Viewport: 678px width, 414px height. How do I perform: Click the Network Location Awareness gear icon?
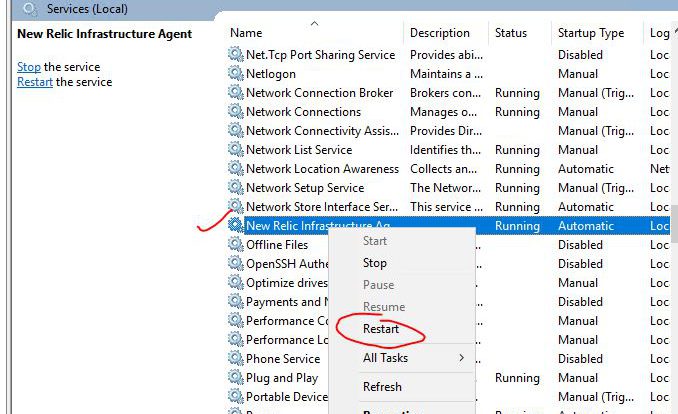click(x=236, y=169)
